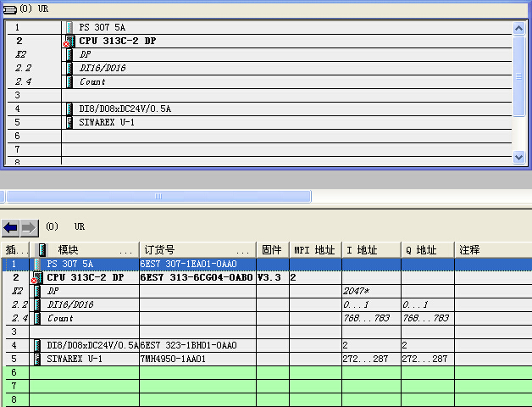Click Q address 272...287 of SIWAREX row
The image size is (532, 407).
[x=424, y=360]
